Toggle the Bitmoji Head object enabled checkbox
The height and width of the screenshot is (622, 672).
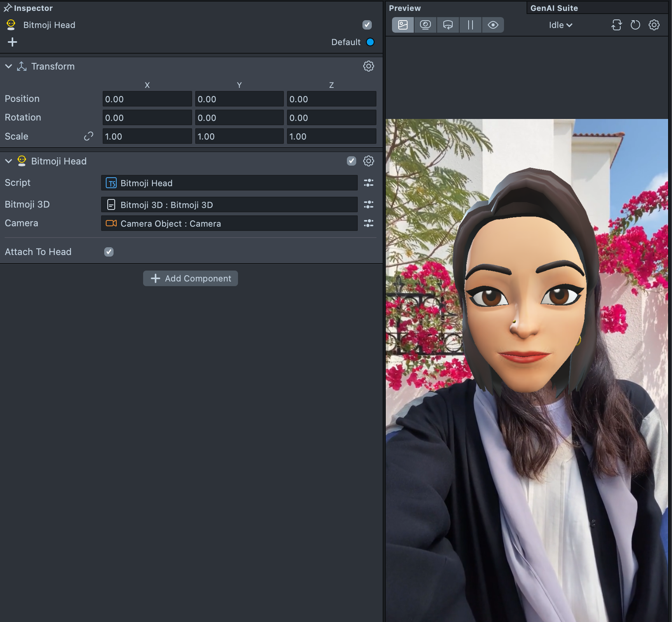[x=367, y=25]
